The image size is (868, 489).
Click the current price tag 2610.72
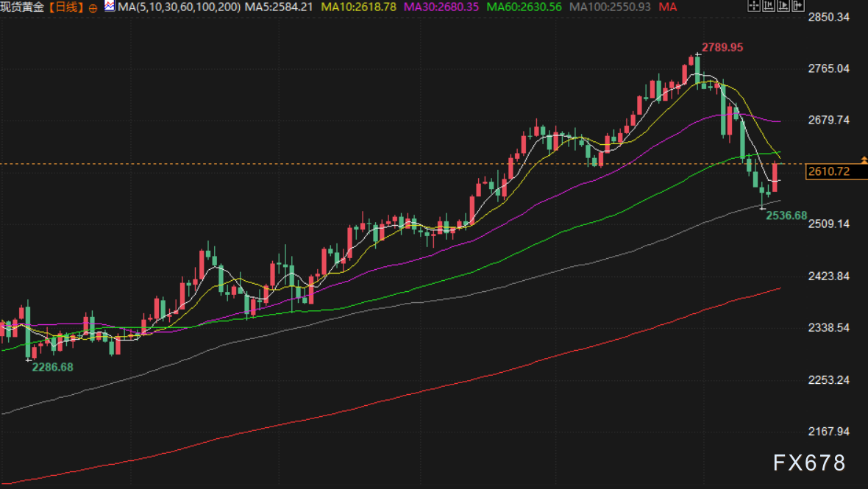[x=828, y=171]
